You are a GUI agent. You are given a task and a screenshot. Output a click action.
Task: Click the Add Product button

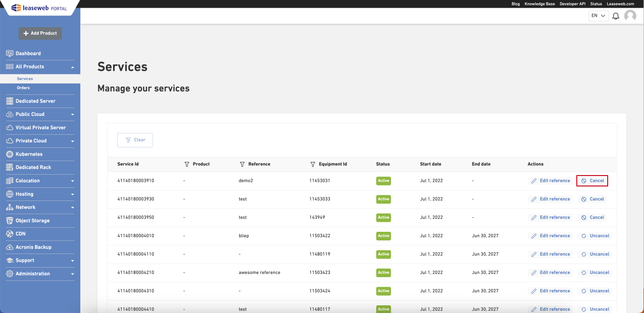[x=40, y=33]
